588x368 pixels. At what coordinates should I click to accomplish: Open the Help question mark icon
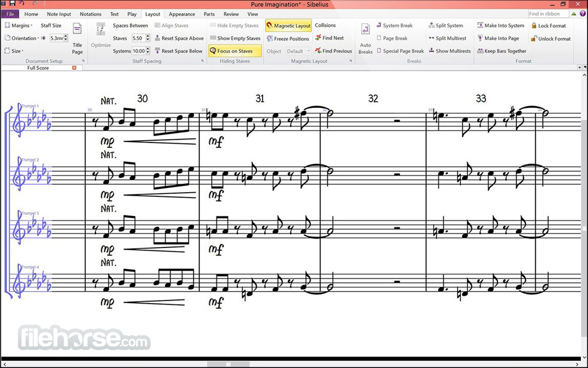(x=583, y=14)
